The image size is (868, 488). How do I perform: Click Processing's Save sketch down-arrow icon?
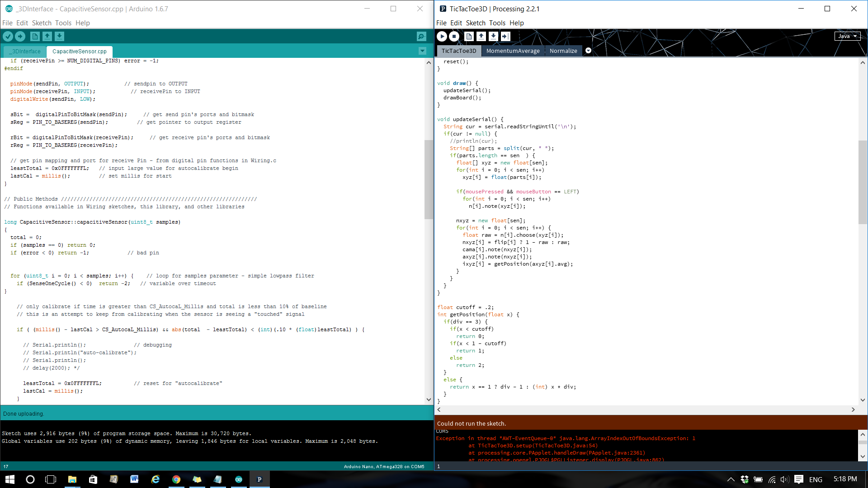tap(493, 37)
